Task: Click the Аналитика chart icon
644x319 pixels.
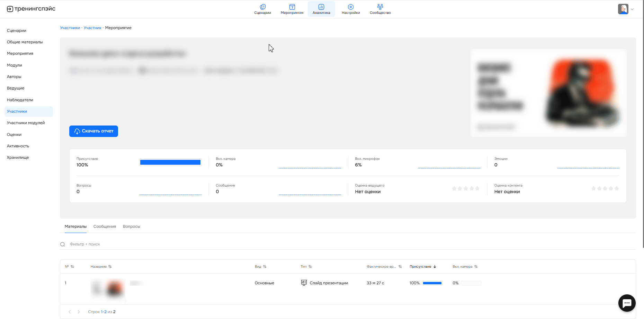Action: tap(321, 7)
